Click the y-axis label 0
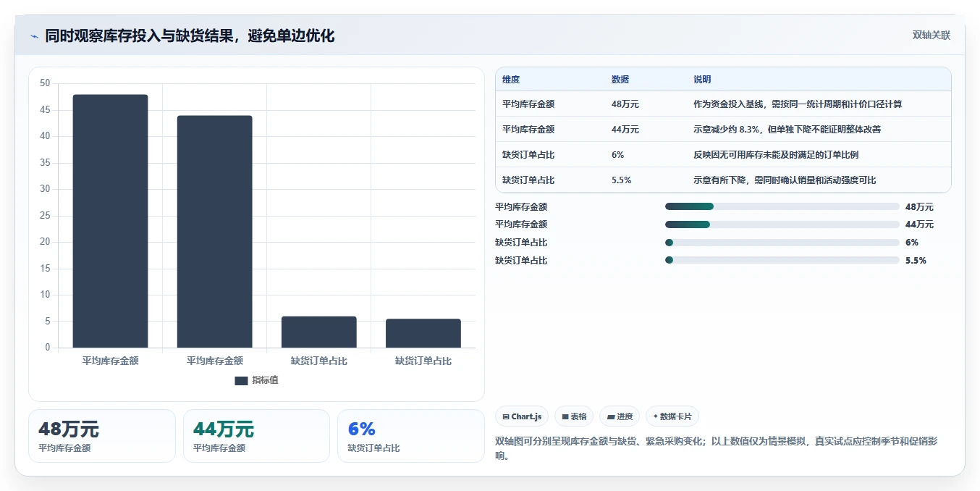Viewport: 980px width, 491px height. pos(48,348)
